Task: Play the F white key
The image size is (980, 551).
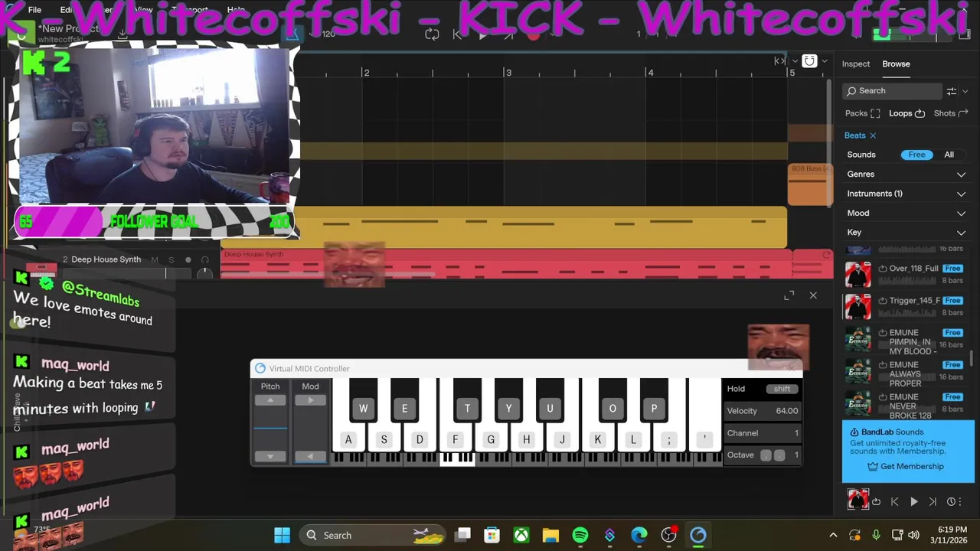Action: pyautogui.click(x=455, y=439)
